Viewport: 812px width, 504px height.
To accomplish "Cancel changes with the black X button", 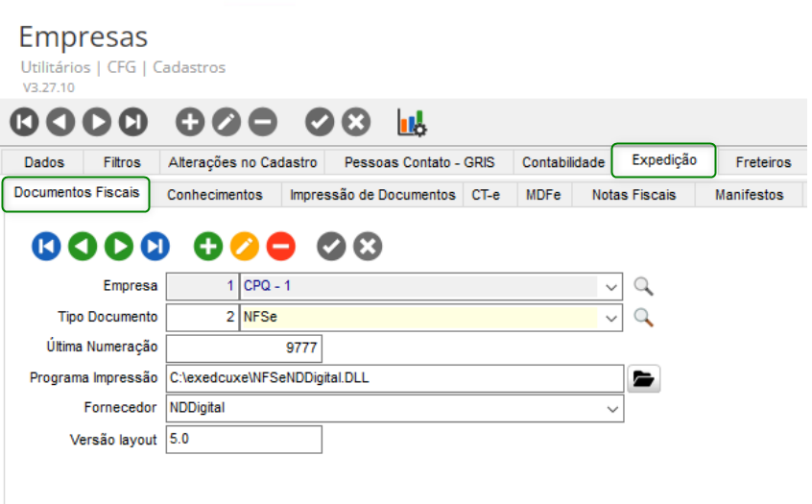I will pyautogui.click(x=356, y=122).
